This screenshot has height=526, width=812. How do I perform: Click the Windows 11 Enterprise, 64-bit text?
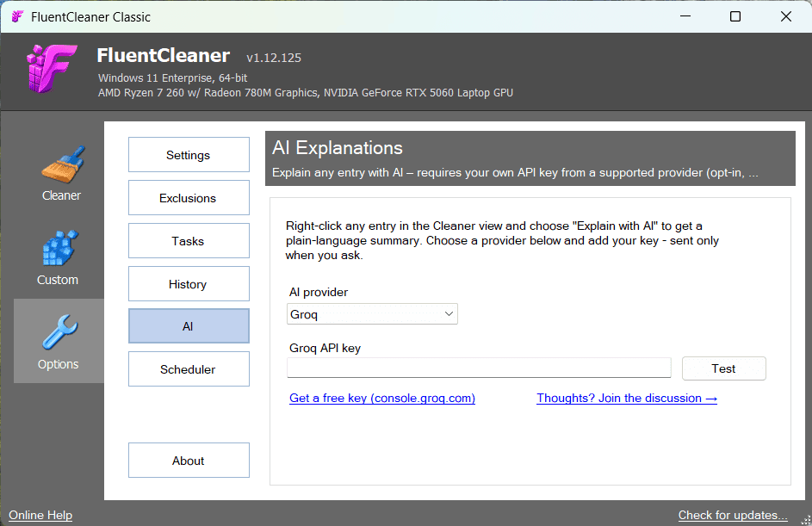pos(172,77)
